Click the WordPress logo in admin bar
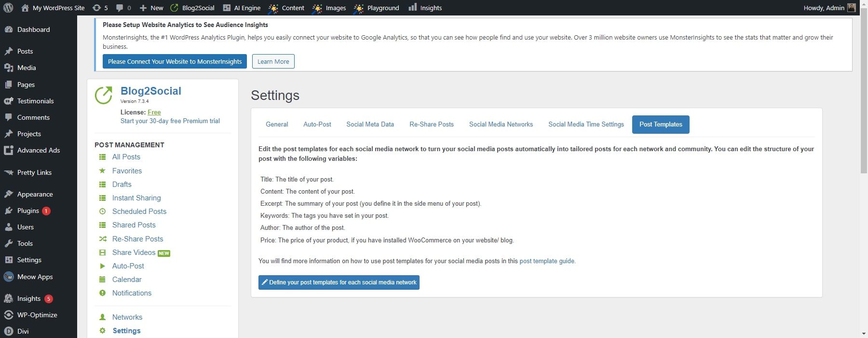The height and width of the screenshot is (338, 868). click(8, 8)
